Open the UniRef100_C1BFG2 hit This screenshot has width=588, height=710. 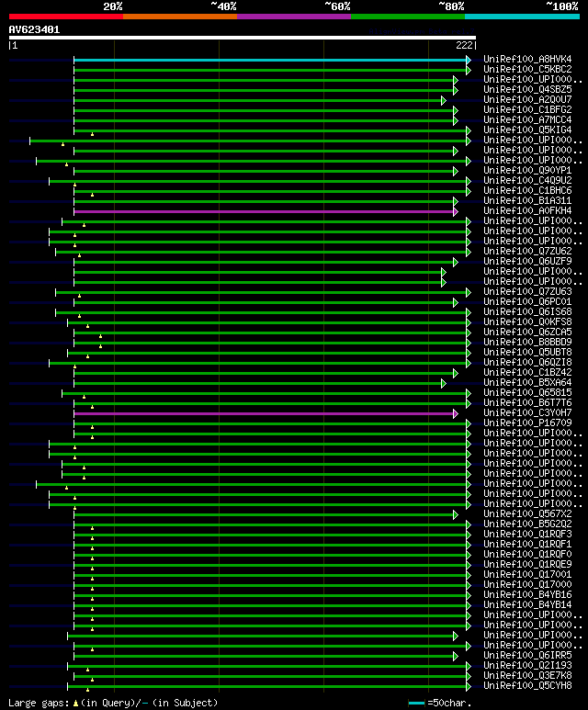coord(527,109)
